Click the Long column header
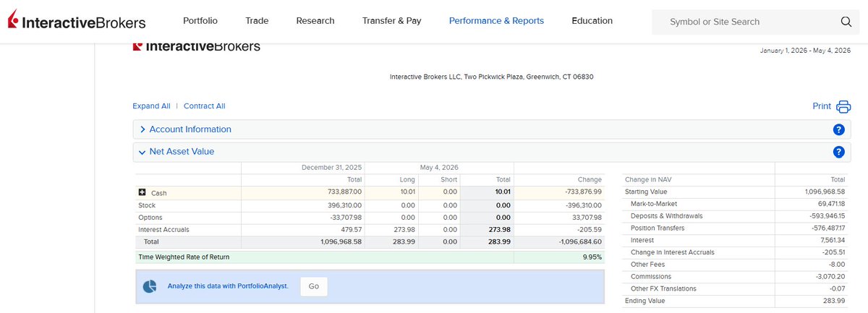The image size is (868, 313). (x=407, y=180)
